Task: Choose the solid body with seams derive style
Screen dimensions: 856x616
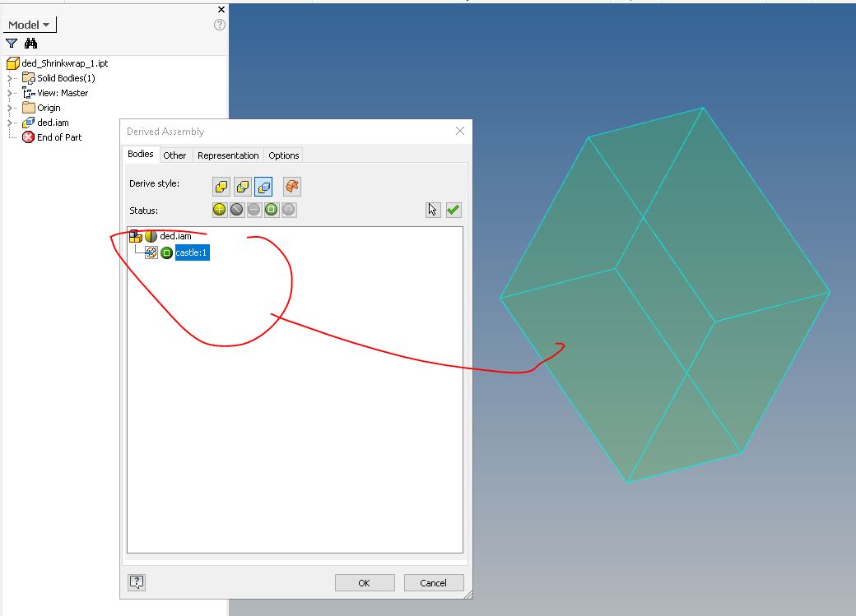Action: pyautogui.click(x=242, y=187)
